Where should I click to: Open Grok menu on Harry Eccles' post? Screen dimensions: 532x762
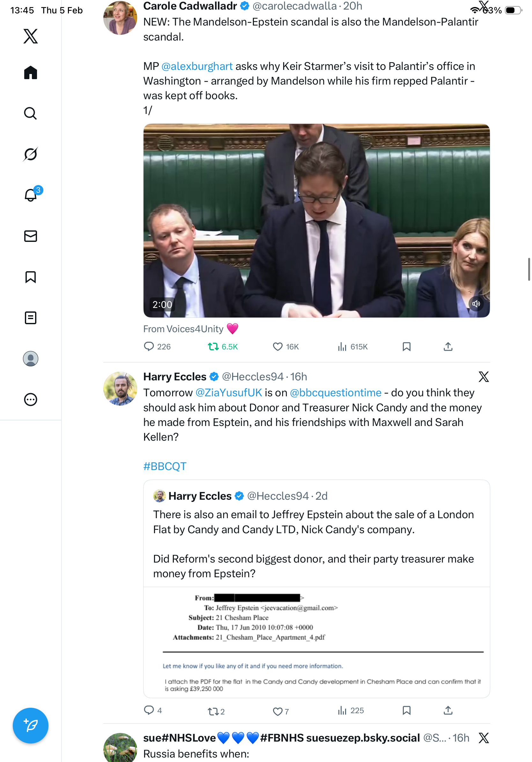pyautogui.click(x=483, y=377)
